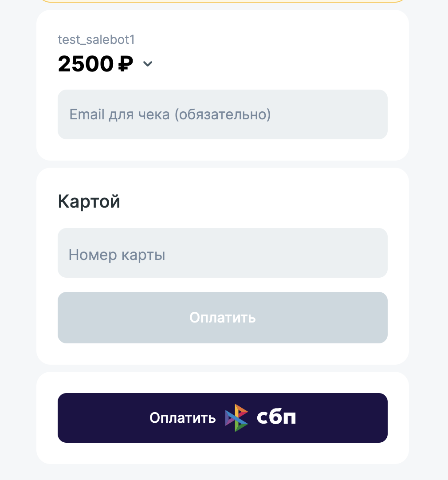Expand order details chevron beside the amount

pyautogui.click(x=148, y=64)
